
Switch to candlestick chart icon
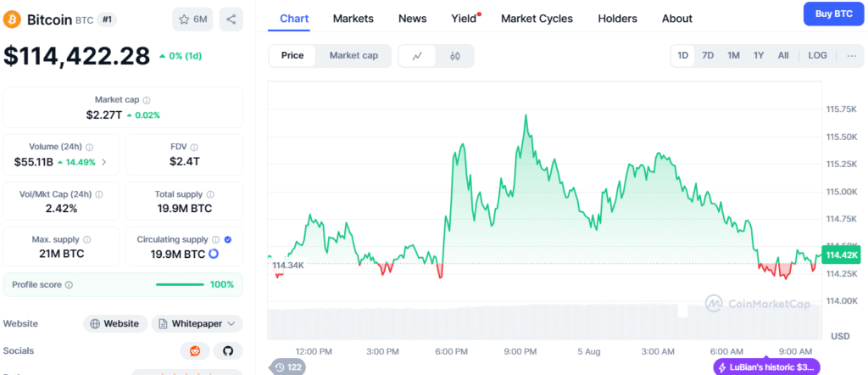click(455, 55)
